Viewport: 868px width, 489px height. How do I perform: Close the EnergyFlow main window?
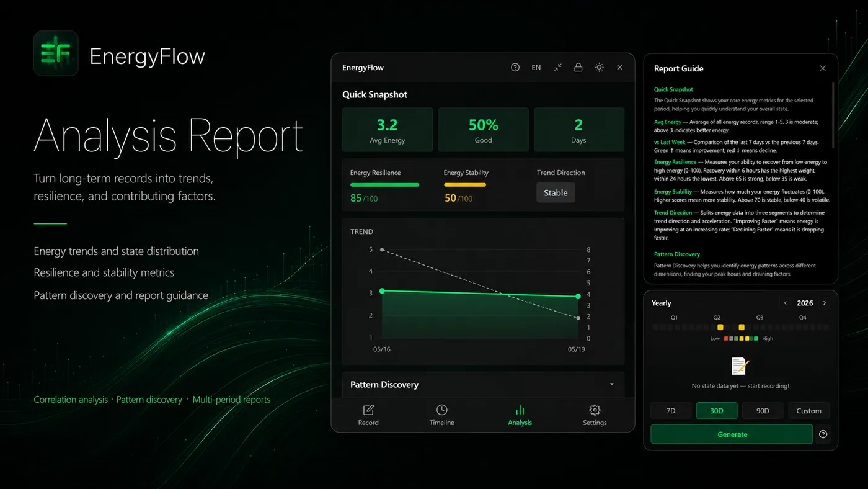(619, 68)
